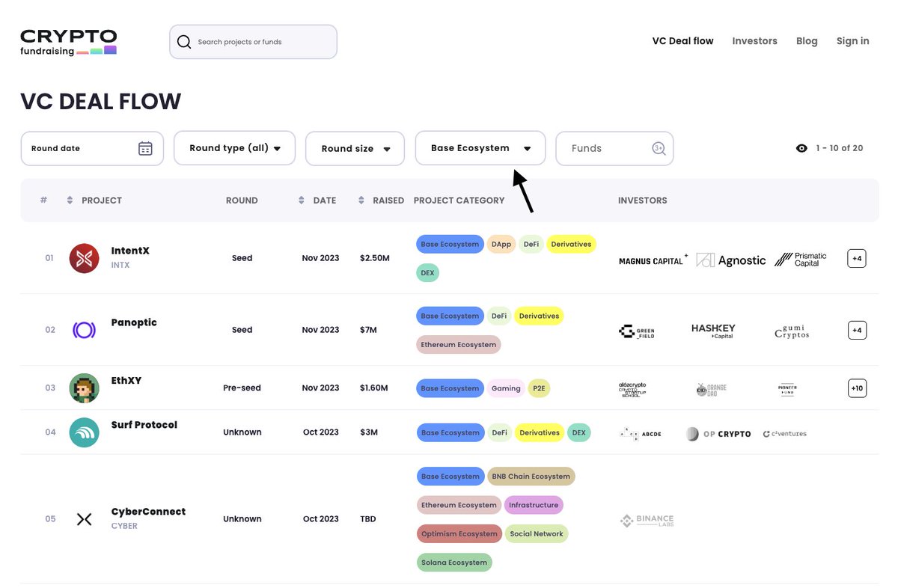Open the Round type (all) dropdown
Viewport: 898px width, 588px height.
click(x=234, y=148)
